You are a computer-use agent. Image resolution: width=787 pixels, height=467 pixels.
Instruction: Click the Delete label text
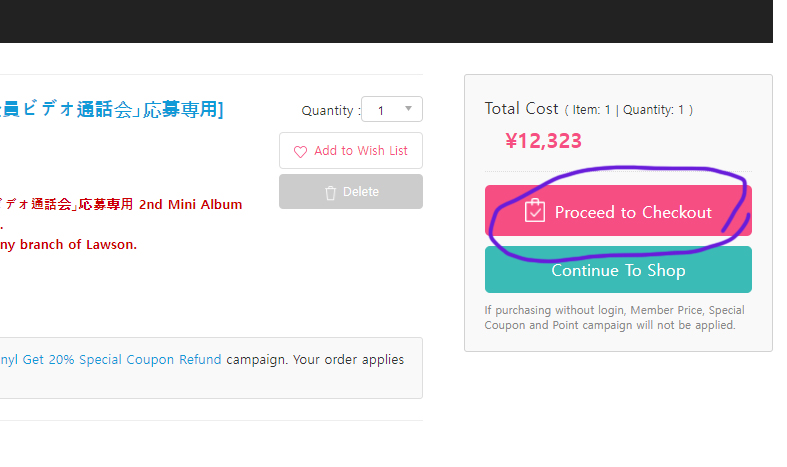(x=361, y=192)
